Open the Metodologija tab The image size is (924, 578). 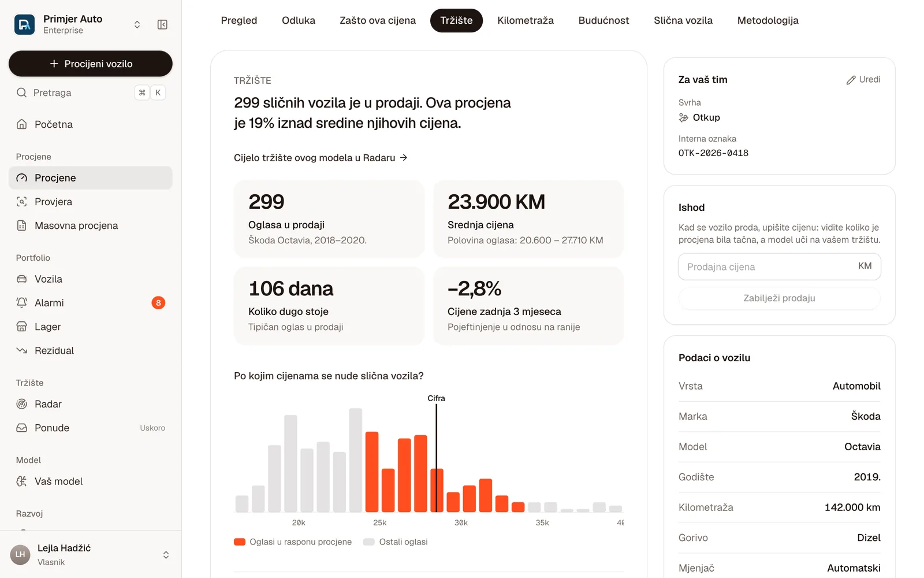tap(768, 21)
